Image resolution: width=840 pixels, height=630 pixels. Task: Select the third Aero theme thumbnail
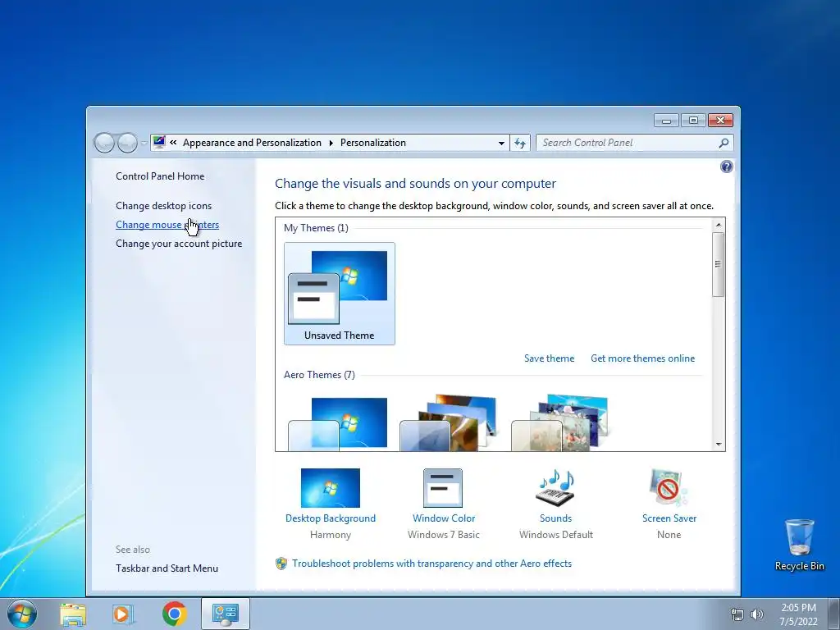pos(560,423)
